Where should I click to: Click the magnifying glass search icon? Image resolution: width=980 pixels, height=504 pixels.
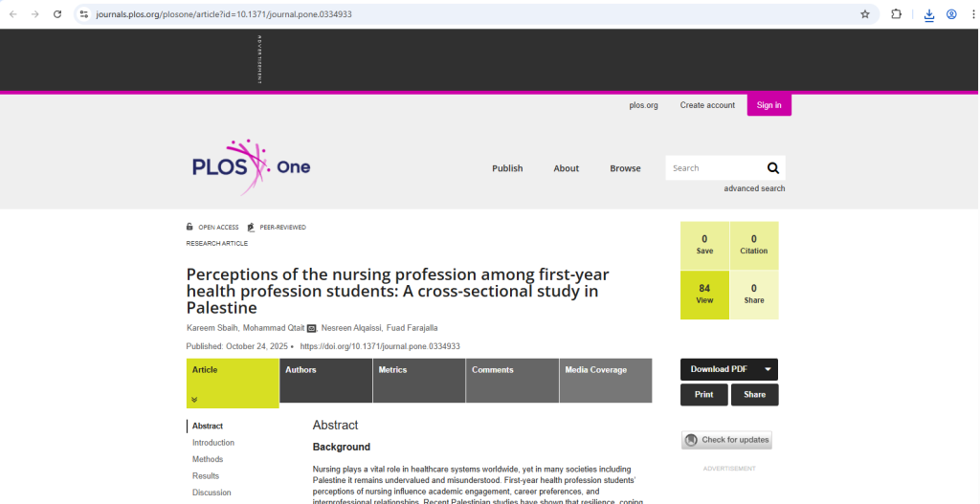773,168
